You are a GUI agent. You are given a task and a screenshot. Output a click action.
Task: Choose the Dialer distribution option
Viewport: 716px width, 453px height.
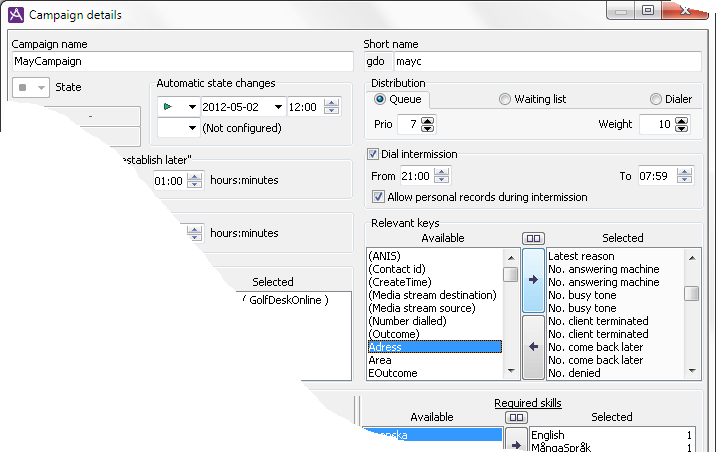[x=656, y=99]
